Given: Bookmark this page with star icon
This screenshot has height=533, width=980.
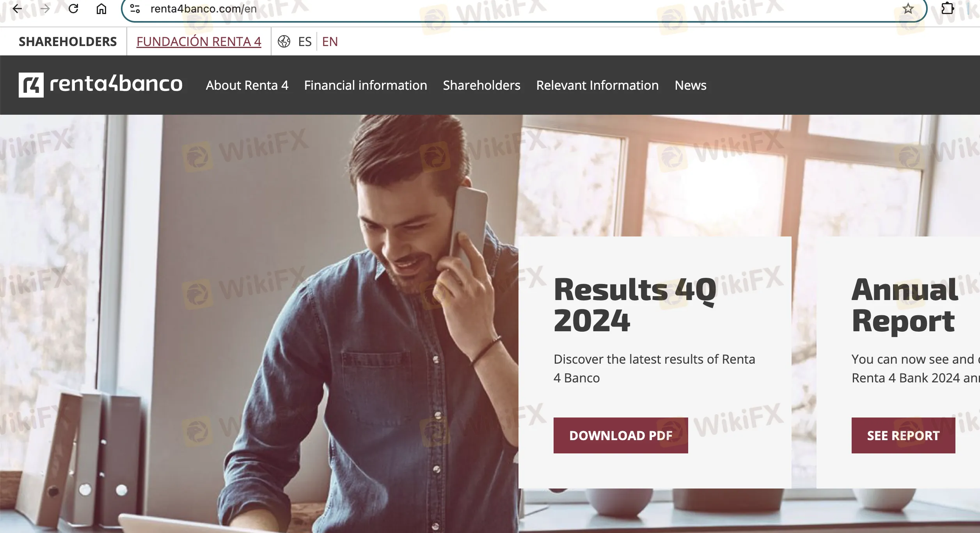Looking at the screenshot, I should [x=908, y=8].
